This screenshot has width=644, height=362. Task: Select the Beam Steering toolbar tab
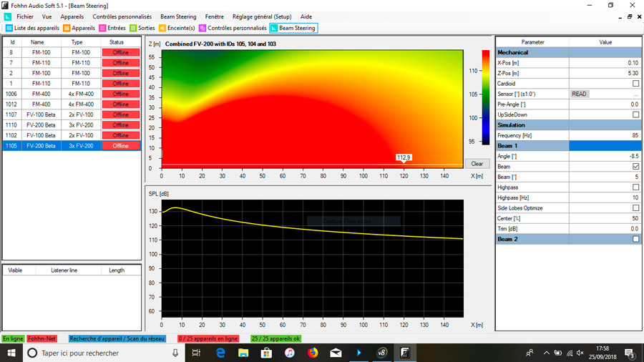click(293, 28)
